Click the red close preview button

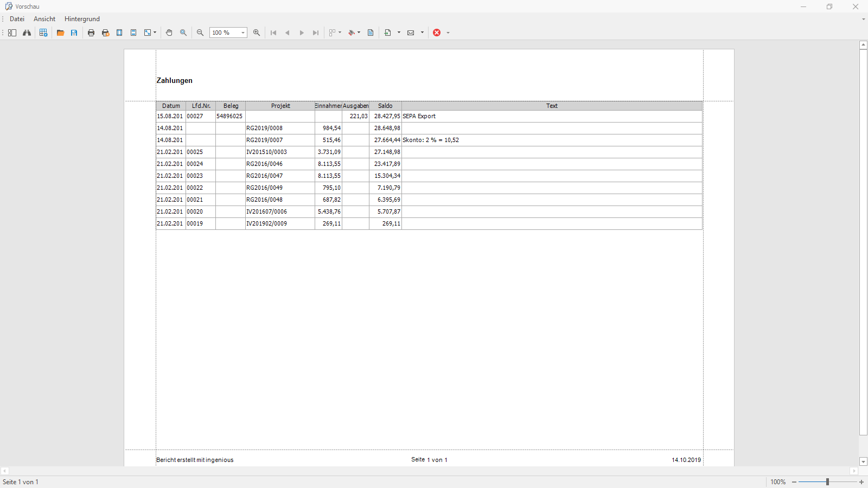(437, 33)
